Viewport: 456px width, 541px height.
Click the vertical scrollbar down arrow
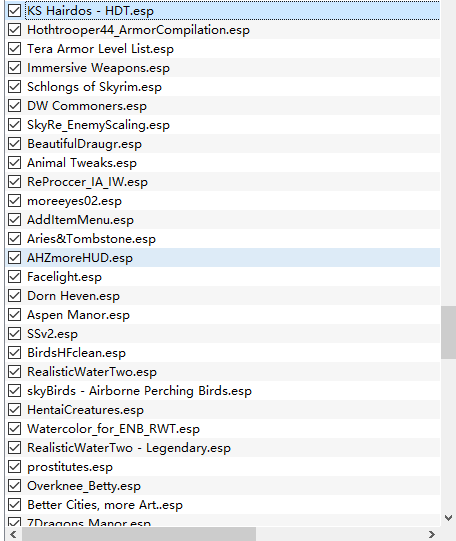tap(448, 518)
